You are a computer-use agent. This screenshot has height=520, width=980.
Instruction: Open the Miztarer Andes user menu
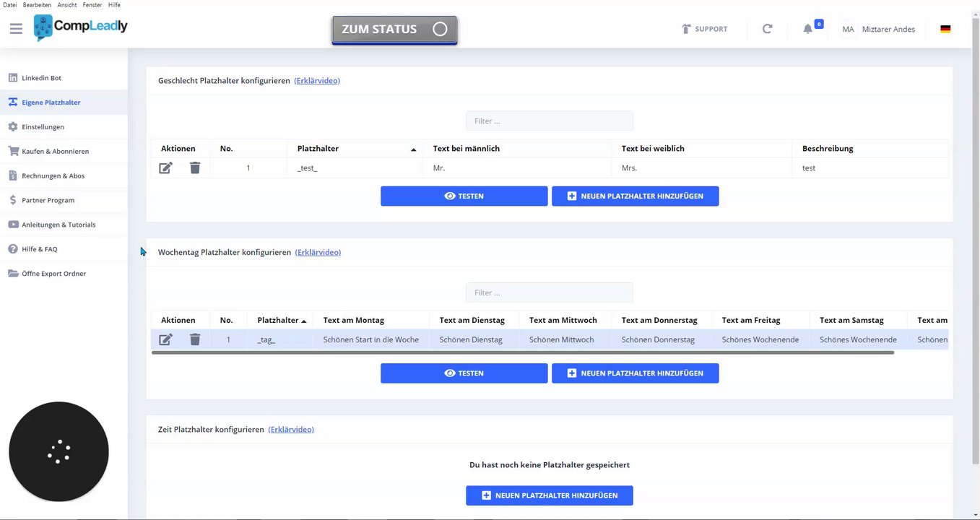tap(888, 29)
